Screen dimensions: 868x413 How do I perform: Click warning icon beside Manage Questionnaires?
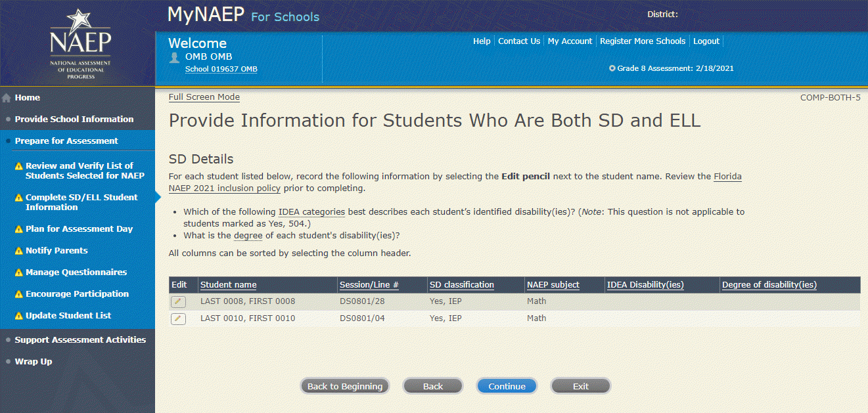(19, 273)
